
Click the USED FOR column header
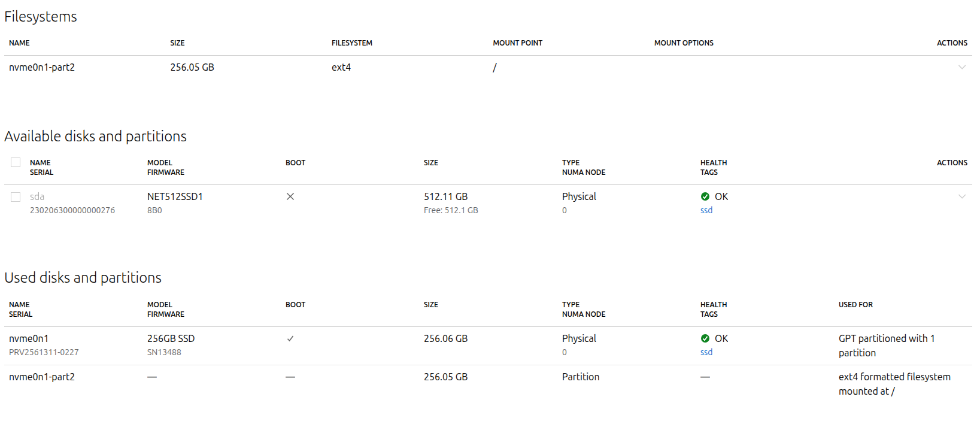[x=855, y=305]
